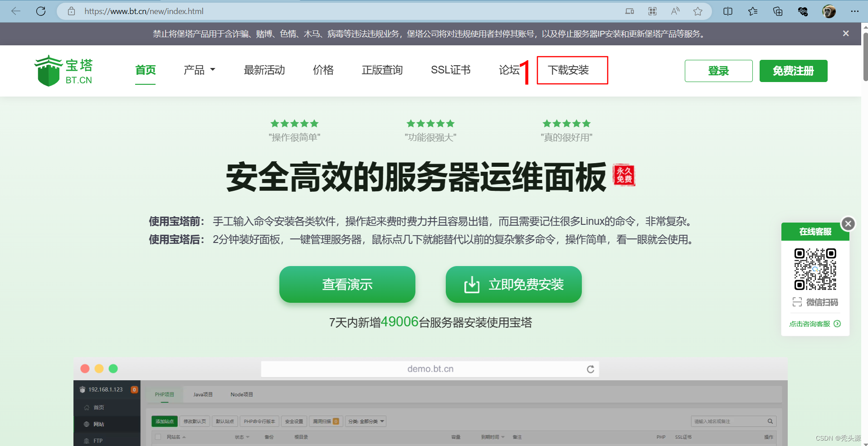The height and width of the screenshot is (446, 868).
Task: Click the demo window reload icon
Action: tap(590, 369)
